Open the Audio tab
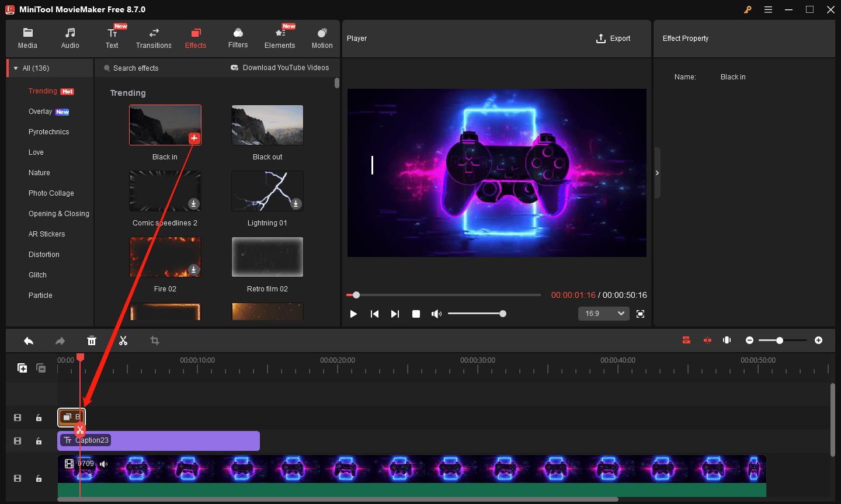The width and height of the screenshot is (841, 504). tap(70, 39)
